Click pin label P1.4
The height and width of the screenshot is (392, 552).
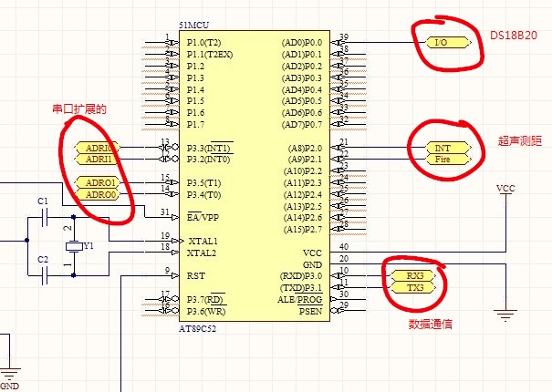[x=195, y=89]
